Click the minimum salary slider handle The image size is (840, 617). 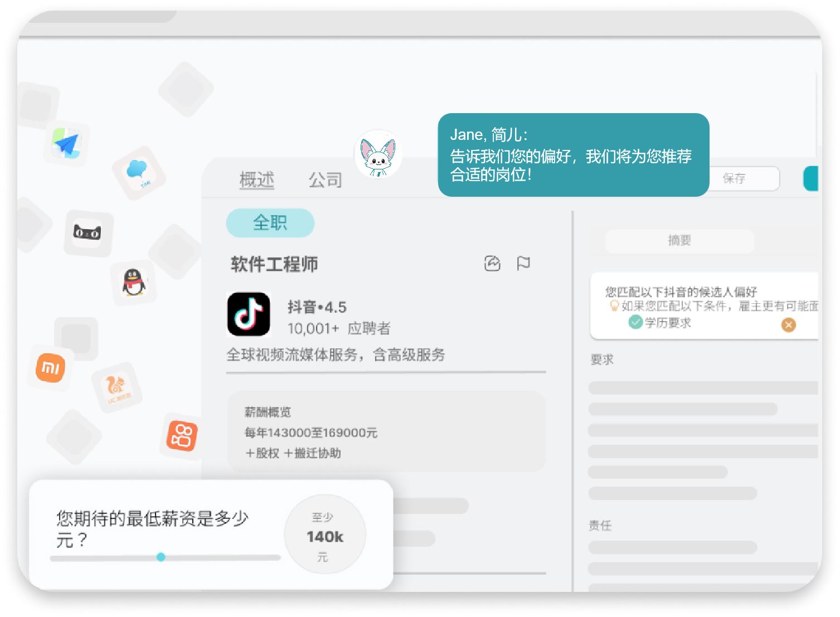(x=161, y=557)
